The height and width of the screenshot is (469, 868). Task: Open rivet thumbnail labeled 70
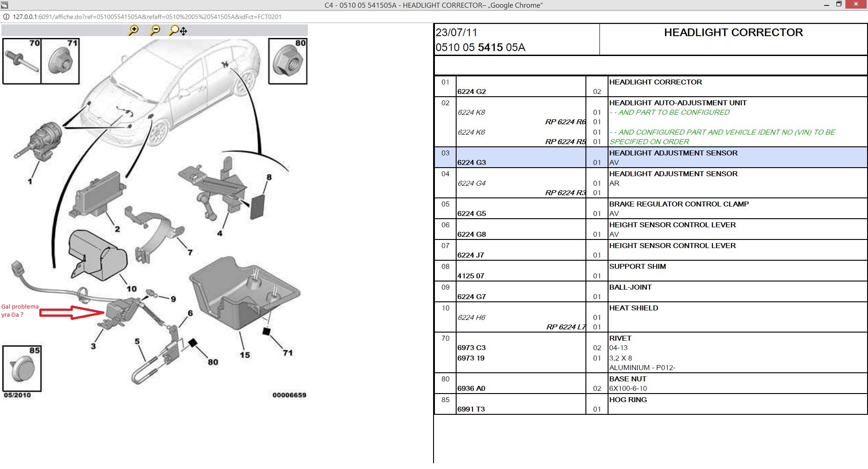tap(22, 61)
